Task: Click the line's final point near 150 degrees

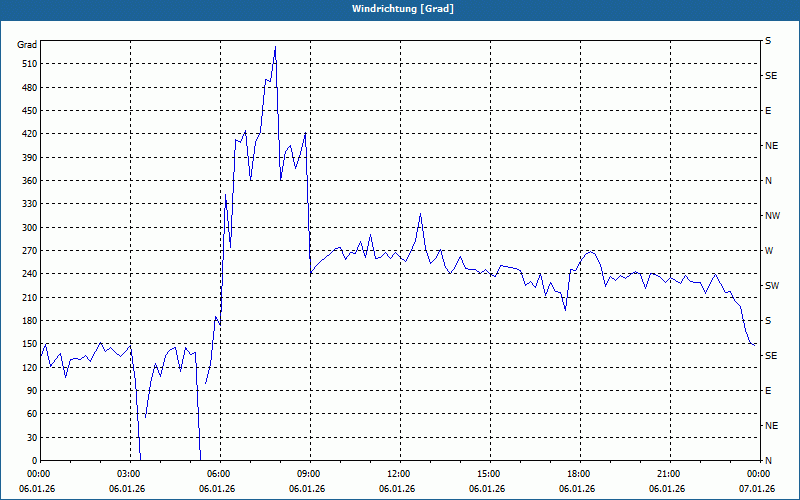Action: click(755, 345)
